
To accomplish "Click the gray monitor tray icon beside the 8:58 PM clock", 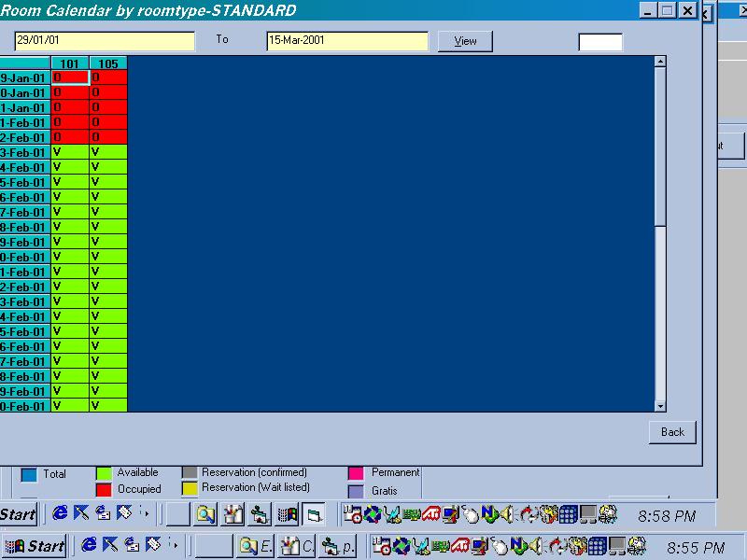I will (x=588, y=515).
